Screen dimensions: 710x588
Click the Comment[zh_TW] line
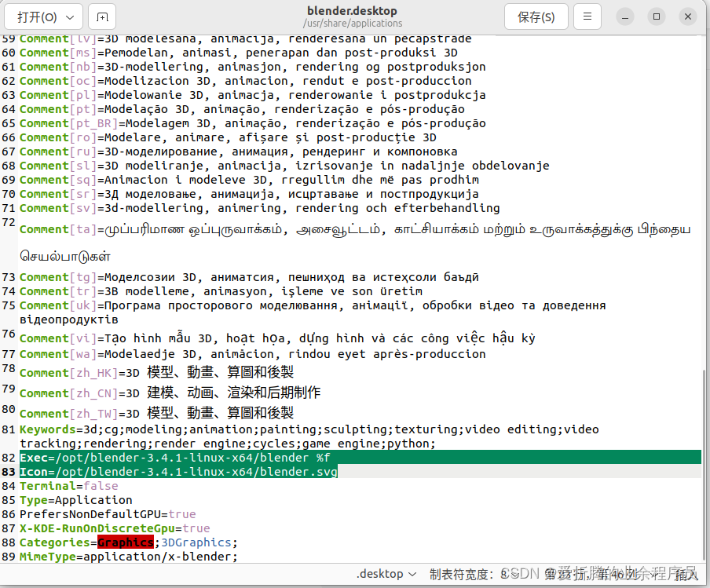pyautogui.click(x=156, y=413)
